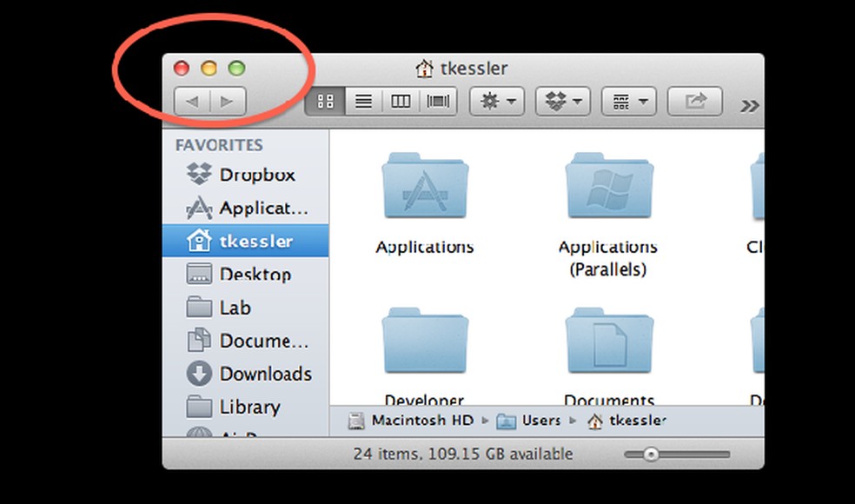Open Applications in the sidebar
Viewport: 855px width, 504px height.
247,208
